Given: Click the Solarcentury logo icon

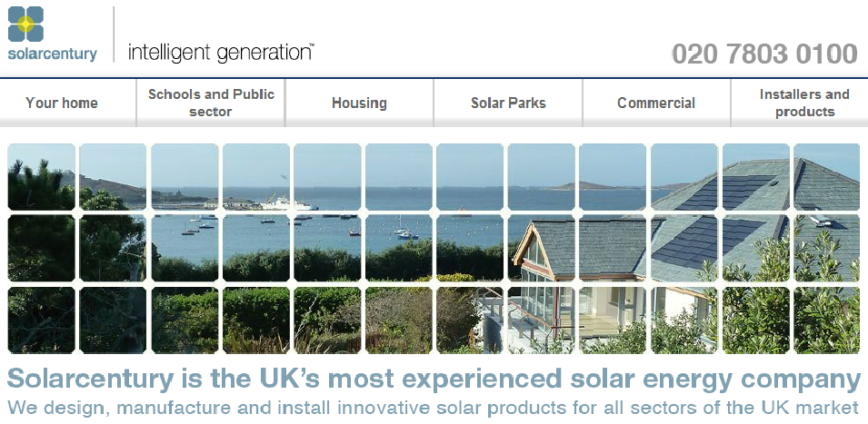Looking at the screenshot, I should [26, 24].
